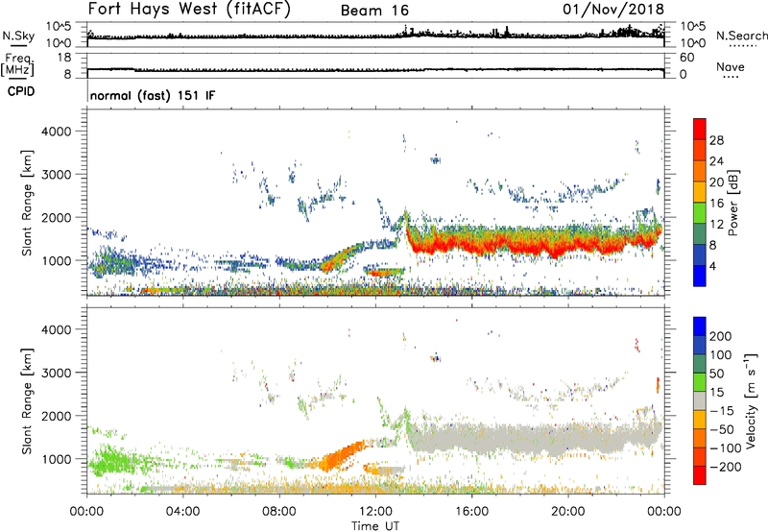Click the date "01/Nov/2018"
Screen dimensions: 768x532
tap(613, 9)
